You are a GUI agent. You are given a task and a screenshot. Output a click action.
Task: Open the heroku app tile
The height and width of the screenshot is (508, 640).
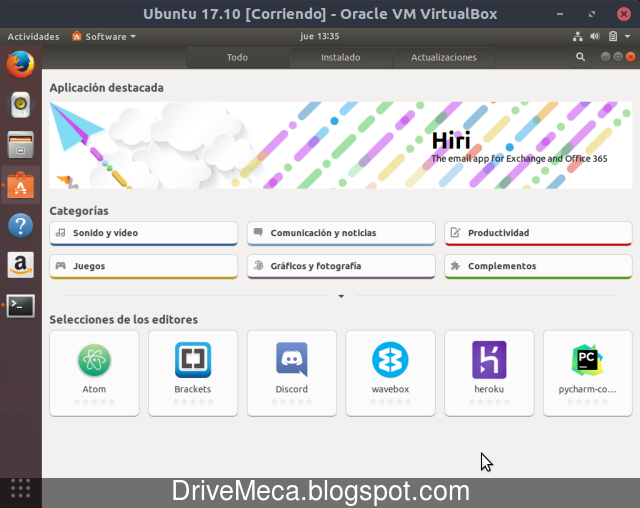tap(489, 373)
